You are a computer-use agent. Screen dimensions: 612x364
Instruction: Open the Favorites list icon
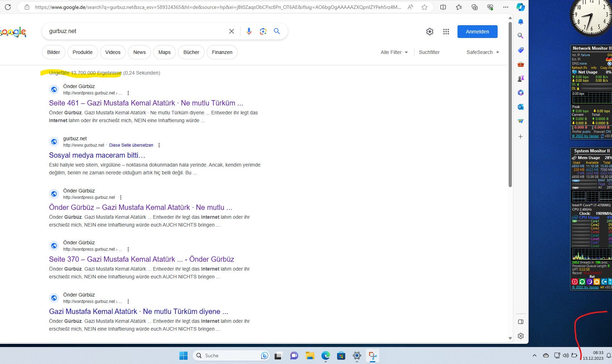(x=459, y=7)
